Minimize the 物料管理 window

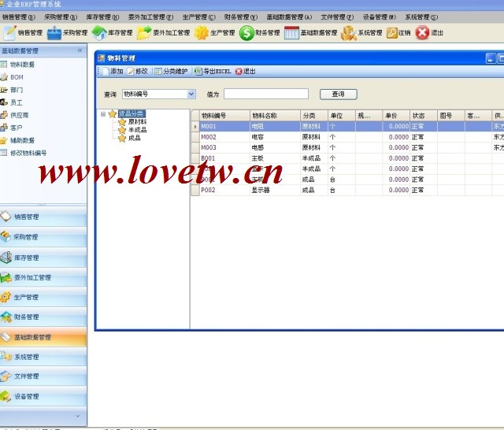click(491, 58)
